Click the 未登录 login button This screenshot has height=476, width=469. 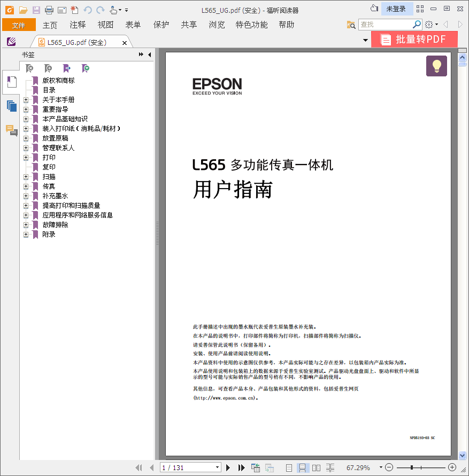pos(396,9)
